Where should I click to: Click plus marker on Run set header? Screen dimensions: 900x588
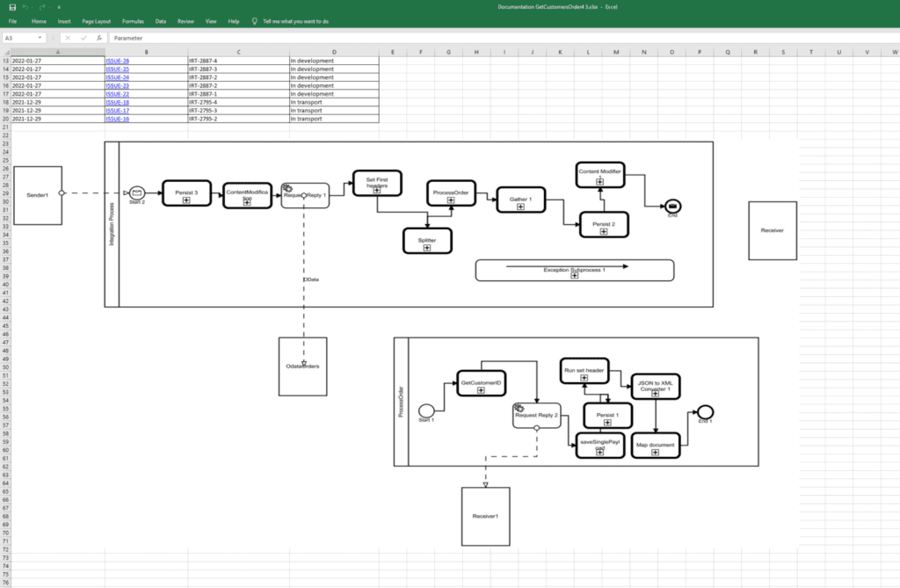click(584, 378)
